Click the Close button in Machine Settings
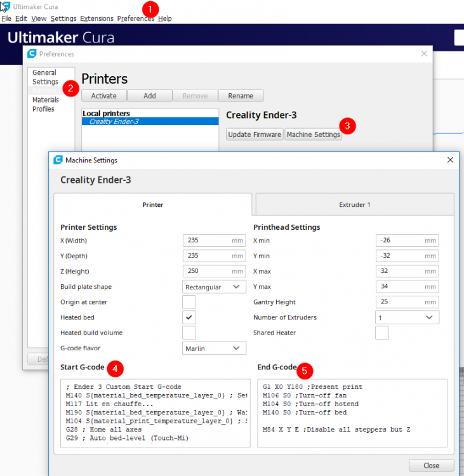Screen dimensions: 464x476 click(431, 465)
